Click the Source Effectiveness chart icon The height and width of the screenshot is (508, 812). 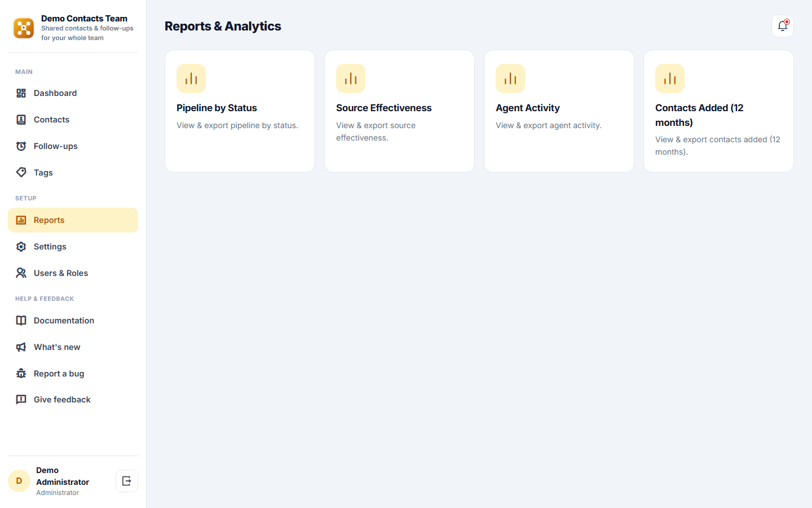351,78
